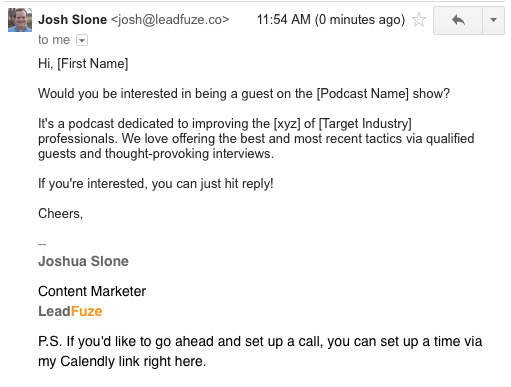The height and width of the screenshot is (387, 511).
Task: Click the 'thought-provoking interviews' sentence
Action: [x=189, y=154]
